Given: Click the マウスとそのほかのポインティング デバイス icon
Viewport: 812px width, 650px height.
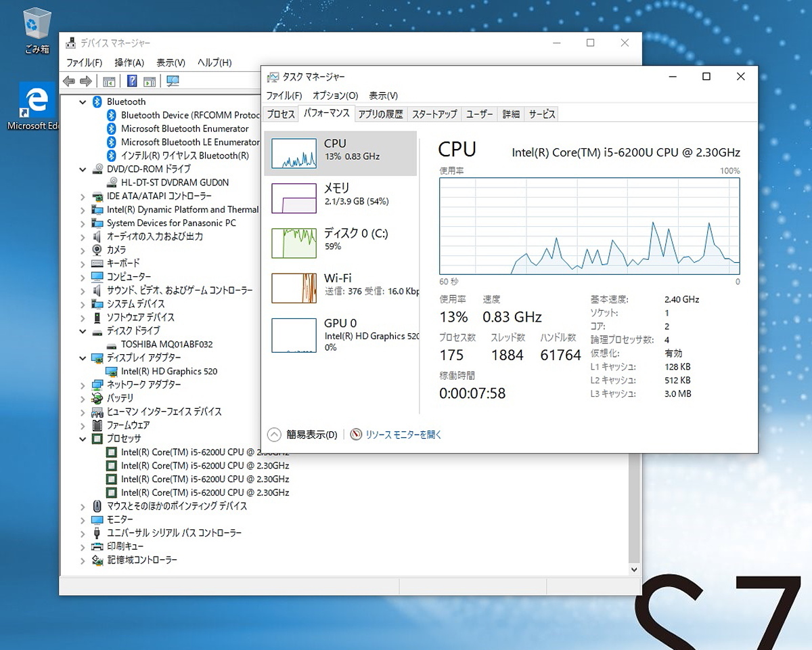Looking at the screenshot, I should (x=97, y=506).
